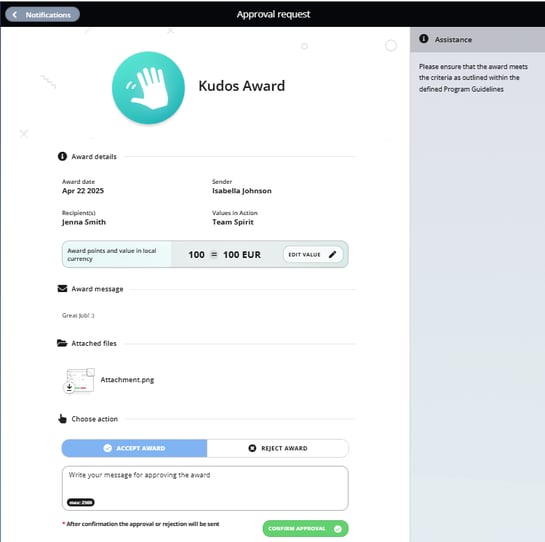Click the approval message text field
Screen dimensions: 545x542
(205, 488)
